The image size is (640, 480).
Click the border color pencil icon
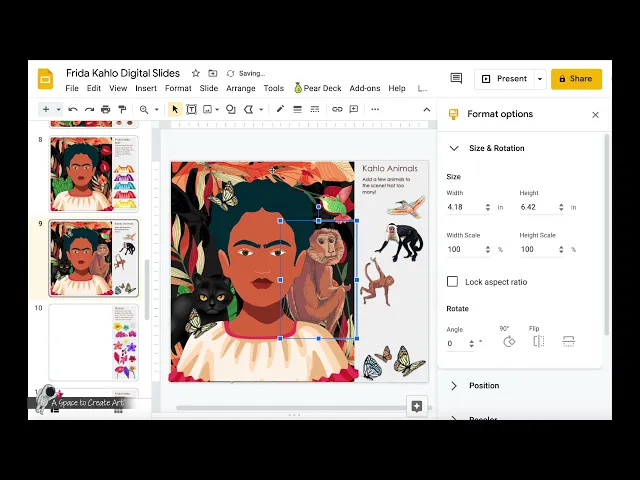coord(280,109)
